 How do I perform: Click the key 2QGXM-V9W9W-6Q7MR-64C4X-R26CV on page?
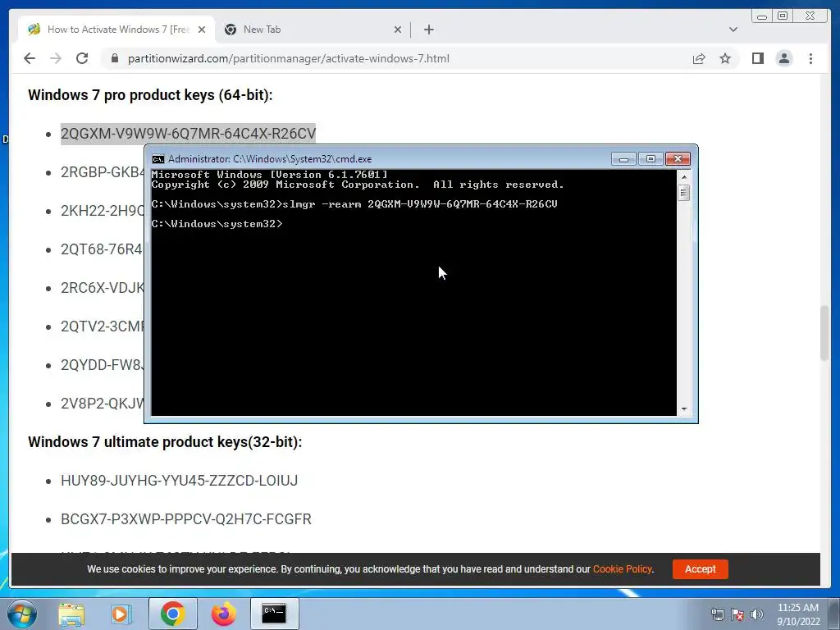tap(188, 134)
